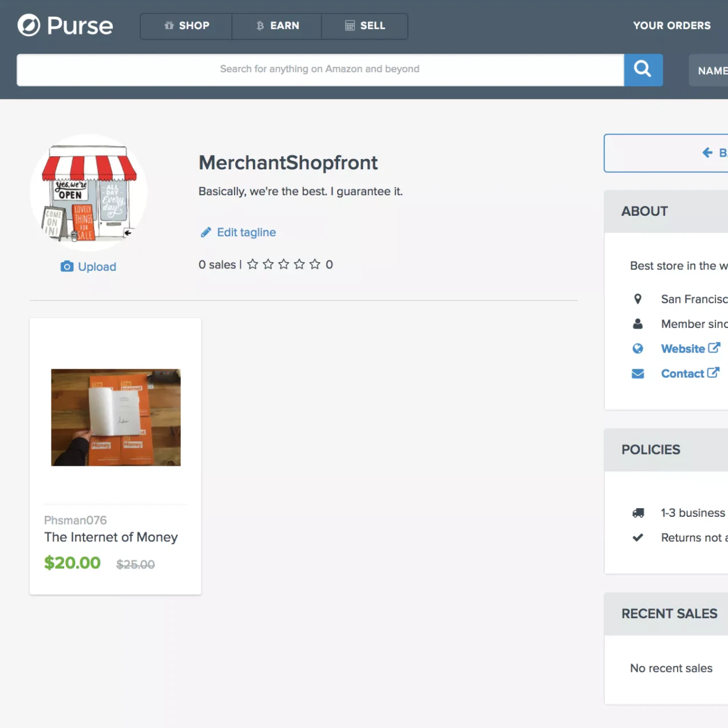The height and width of the screenshot is (728, 728).
Task: Click the pencil icon beside Edit tagline
Action: point(205,232)
